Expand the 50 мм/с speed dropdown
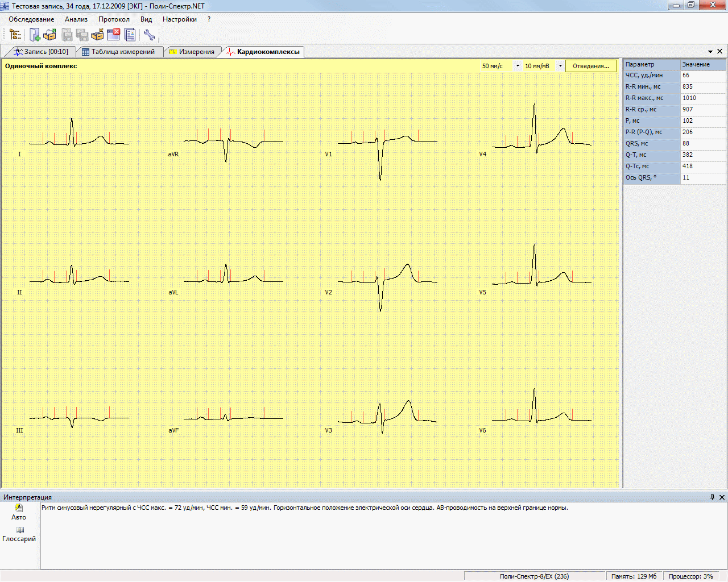Viewport: 728px width, 582px height. click(x=518, y=66)
